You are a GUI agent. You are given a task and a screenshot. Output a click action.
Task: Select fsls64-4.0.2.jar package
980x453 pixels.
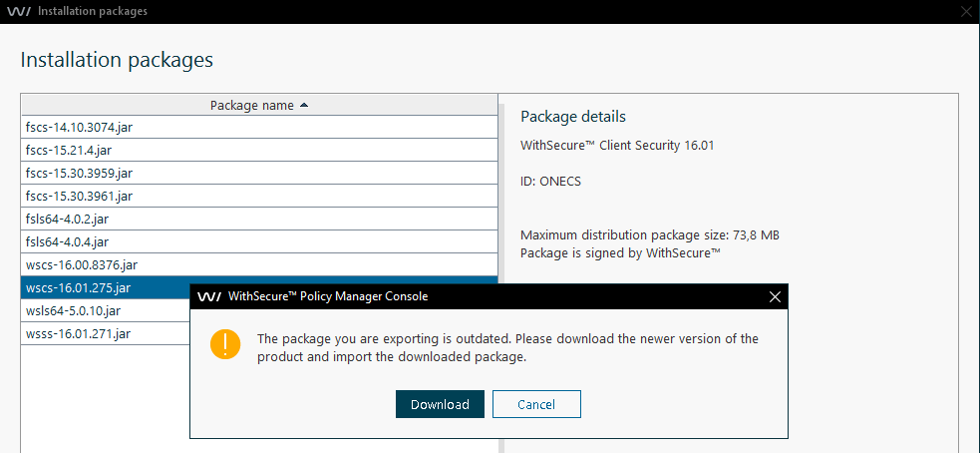[259, 219]
